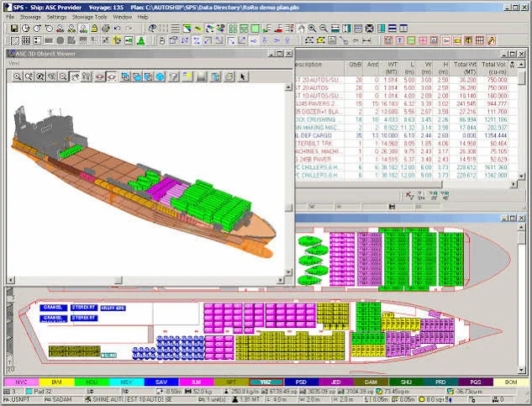The image size is (532, 406).
Task: Click zoom-in magnifier in 3D Object Viewer
Action: tap(17, 76)
